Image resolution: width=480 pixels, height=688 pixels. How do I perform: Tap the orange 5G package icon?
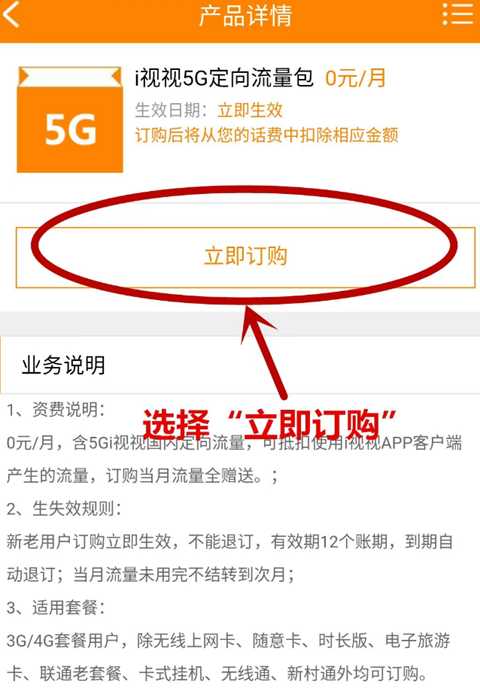pyautogui.click(x=70, y=119)
